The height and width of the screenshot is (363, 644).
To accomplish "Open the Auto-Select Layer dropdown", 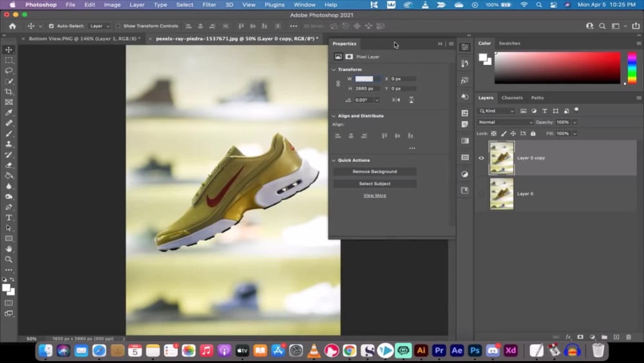I will point(100,26).
